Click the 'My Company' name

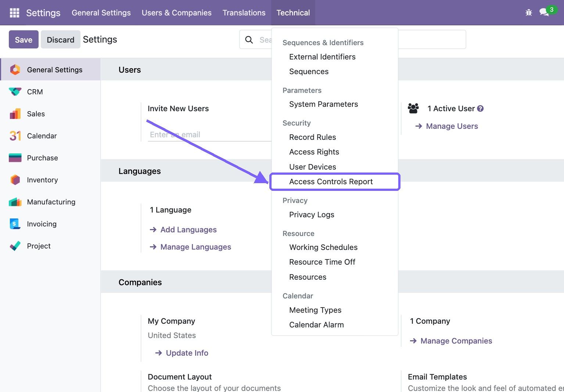(171, 321)
